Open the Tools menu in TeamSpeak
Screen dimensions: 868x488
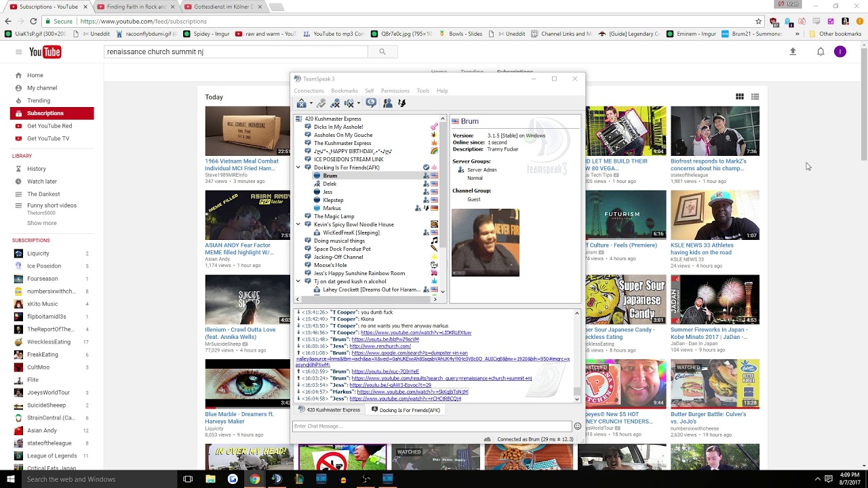(x=423, y=91)
